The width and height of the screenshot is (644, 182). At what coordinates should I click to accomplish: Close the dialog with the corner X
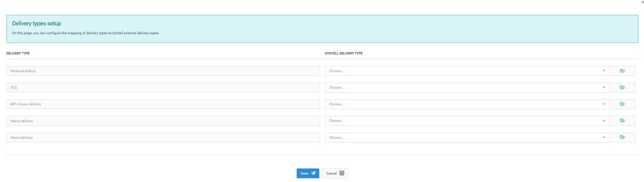point(642,2)
